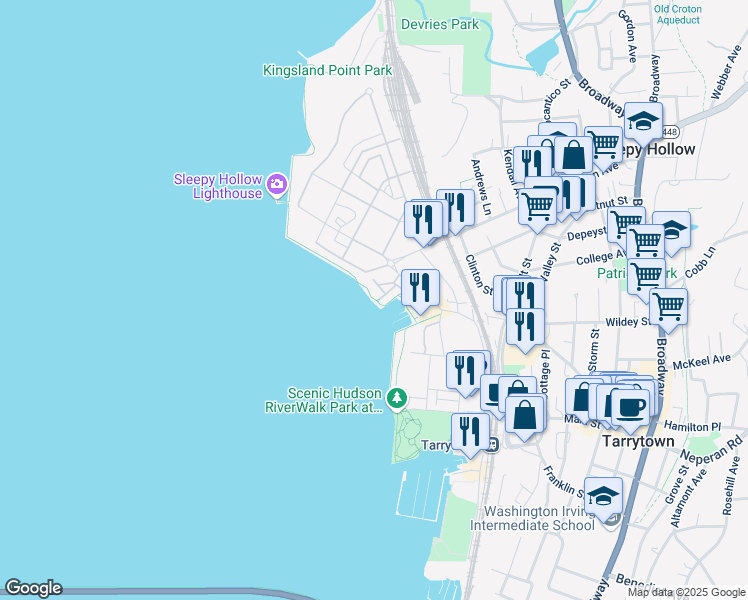Select the shopping bag marker near Cottage Pl
Screen dimensions: 748x600
click(x=524, y=415)
